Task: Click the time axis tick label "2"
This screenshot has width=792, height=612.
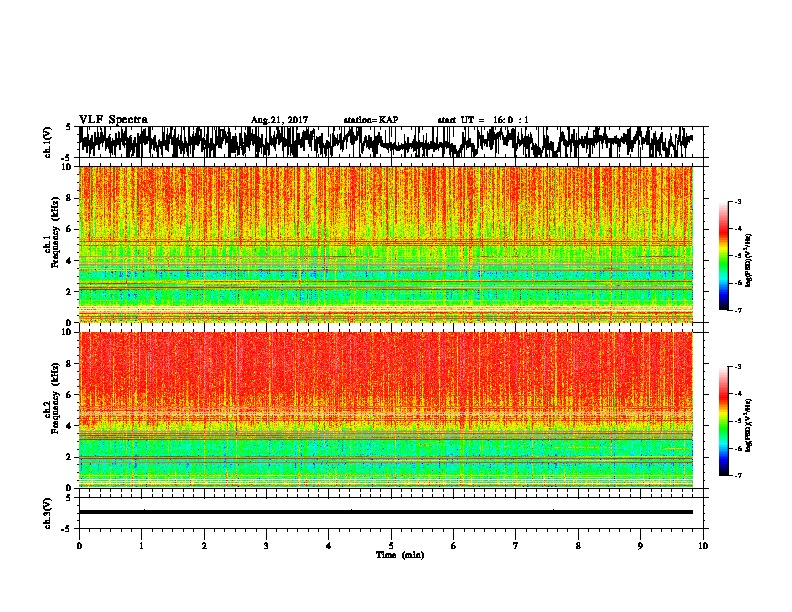Action: click(204, 546)
